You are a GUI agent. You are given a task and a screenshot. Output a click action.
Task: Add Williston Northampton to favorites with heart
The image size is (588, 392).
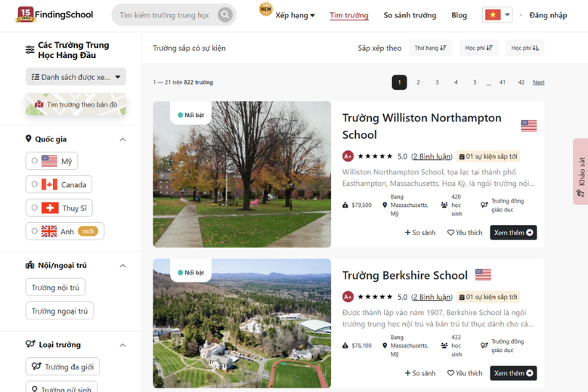click(x=465, y=233)
